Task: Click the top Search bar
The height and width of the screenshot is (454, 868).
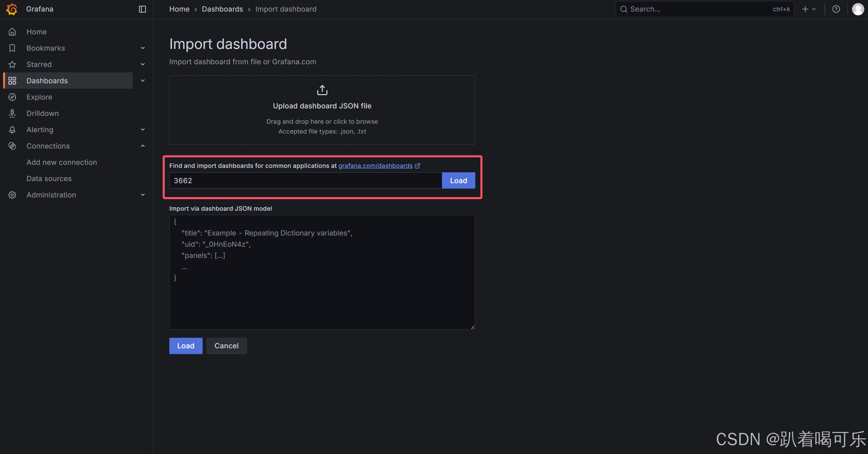Action: coord(704,9)
